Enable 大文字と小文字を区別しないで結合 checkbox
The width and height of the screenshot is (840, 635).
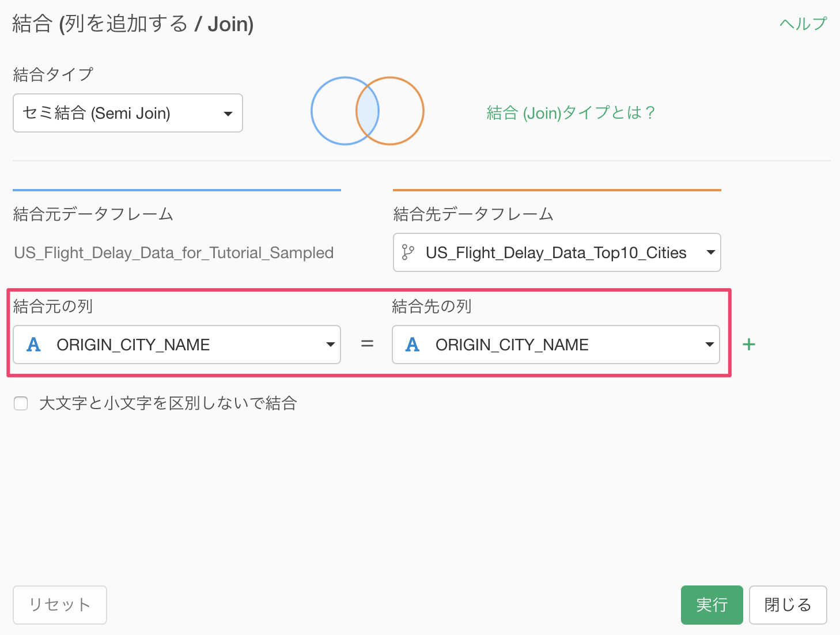click(21, 403)
